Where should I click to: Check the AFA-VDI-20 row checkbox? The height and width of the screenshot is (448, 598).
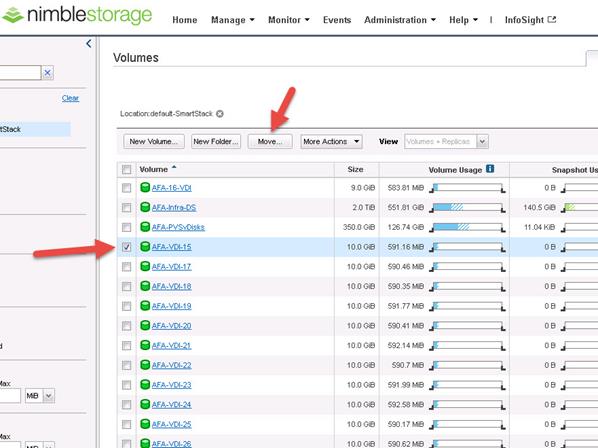(x=126, y=326)
